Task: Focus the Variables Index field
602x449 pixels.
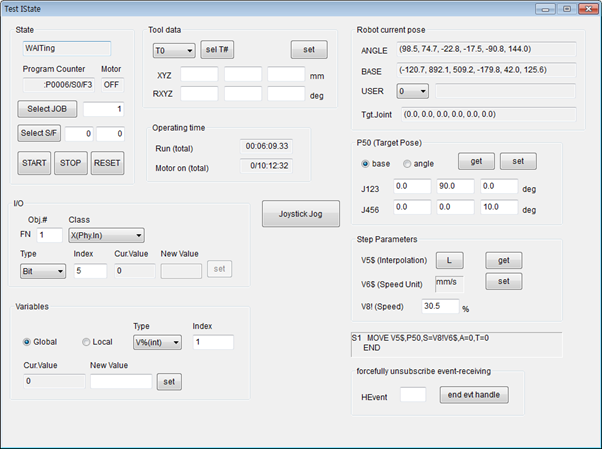Action: click(x=213, y=342)
